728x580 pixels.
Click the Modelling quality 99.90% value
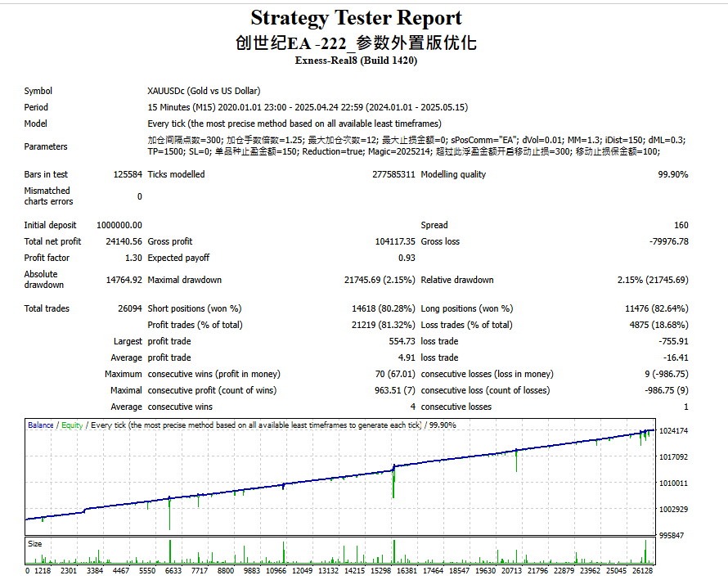pos(672,174)
